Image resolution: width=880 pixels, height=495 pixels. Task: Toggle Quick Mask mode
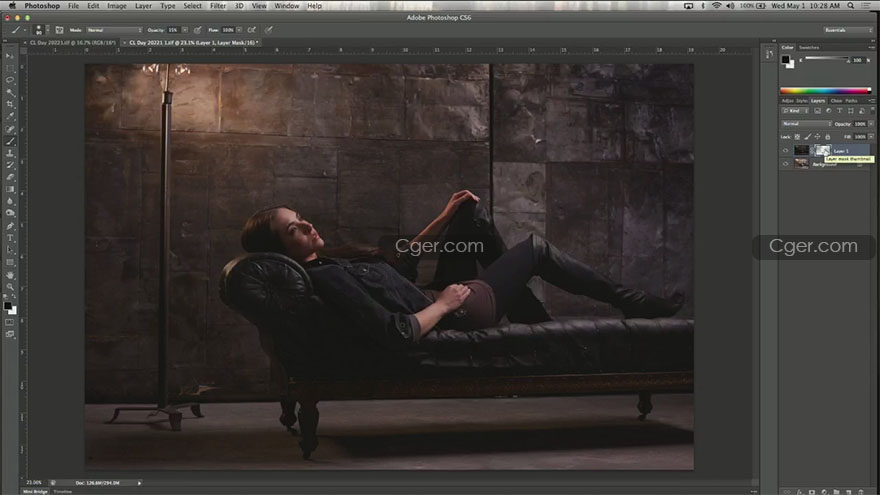[x=10, y=323]
